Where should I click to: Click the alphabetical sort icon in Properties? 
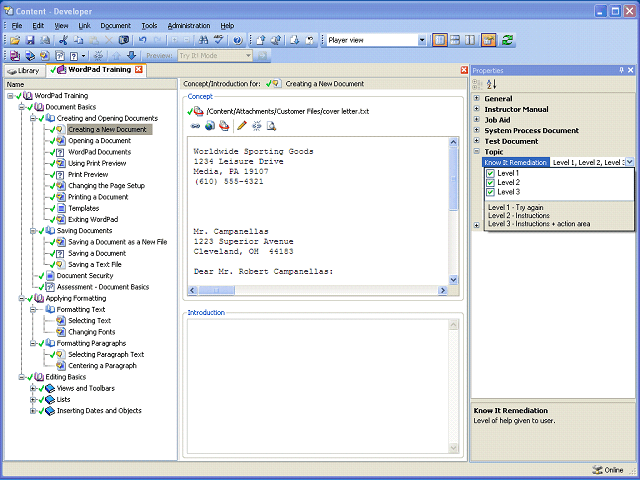pyautogui.click(x=491, y=85)
